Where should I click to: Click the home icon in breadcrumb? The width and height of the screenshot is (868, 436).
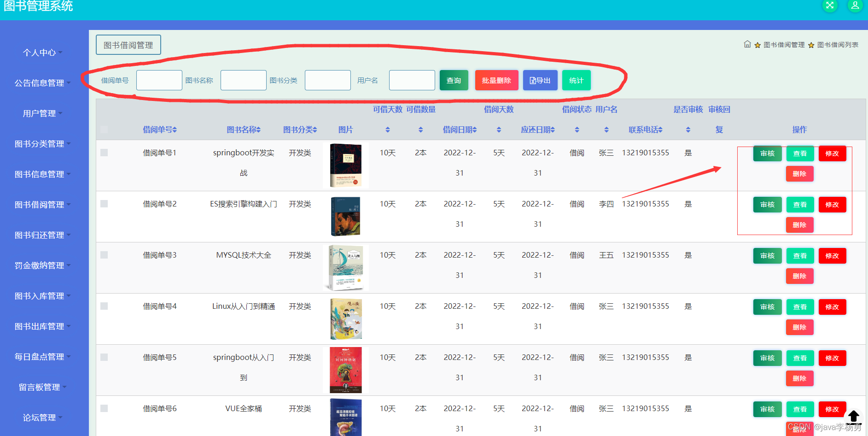coord(747,44)
